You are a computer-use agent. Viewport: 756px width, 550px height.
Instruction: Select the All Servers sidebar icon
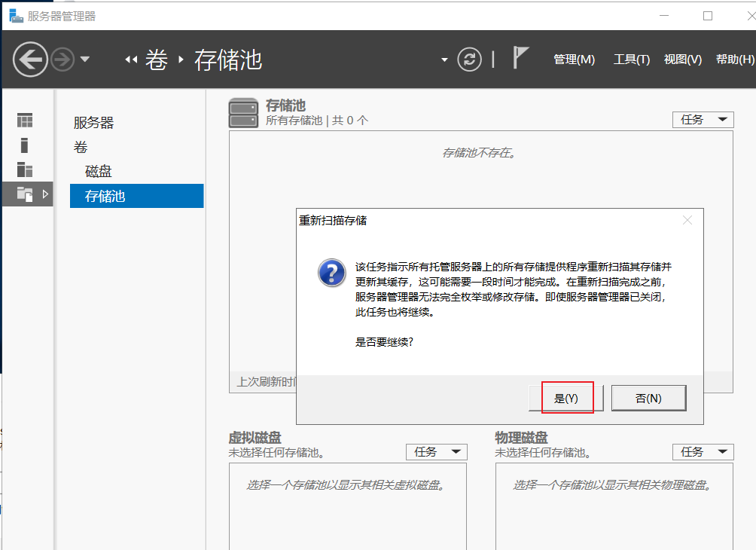pyautogui.click(x=25, y=170)
